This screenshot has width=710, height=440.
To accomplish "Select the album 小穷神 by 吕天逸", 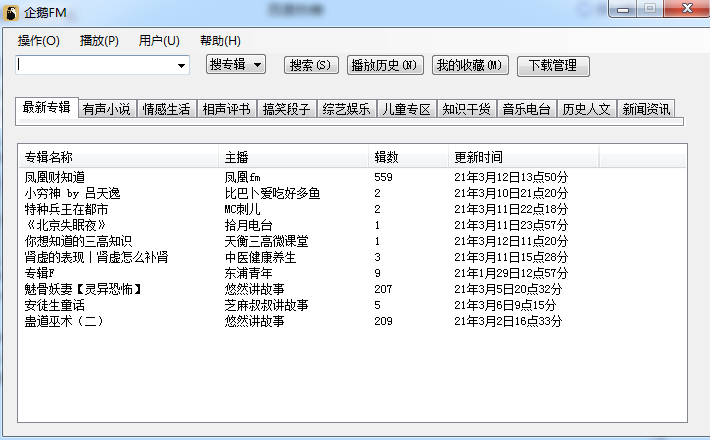I will (x=72, y=193).
